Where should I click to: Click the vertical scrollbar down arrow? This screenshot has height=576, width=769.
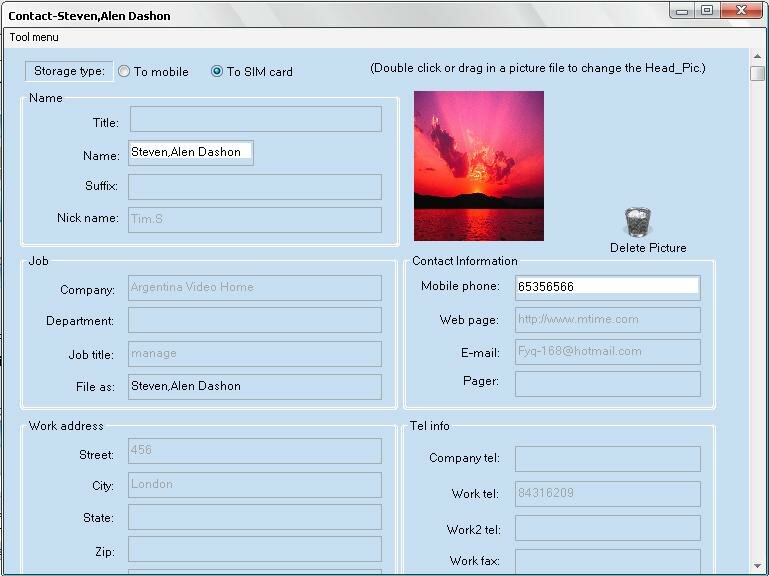coord(758,566)
